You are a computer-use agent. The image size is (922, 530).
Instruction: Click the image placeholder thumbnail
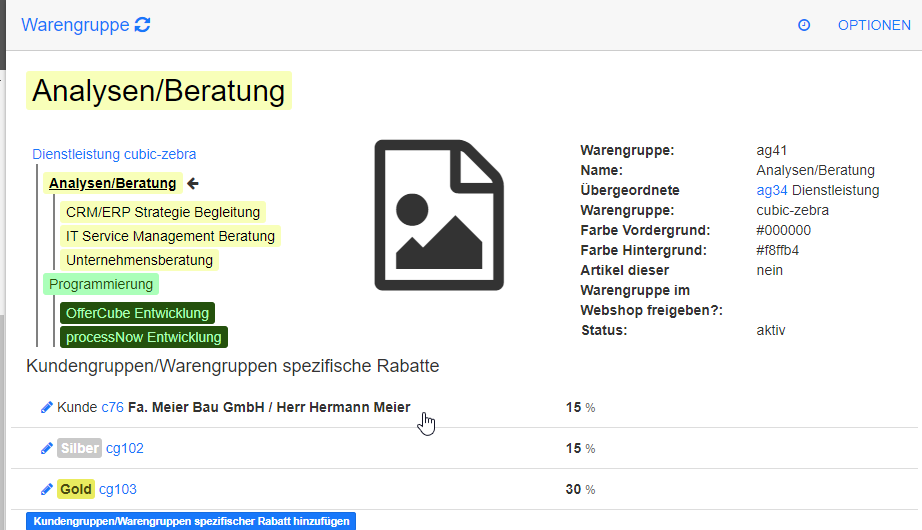[439, 215]
